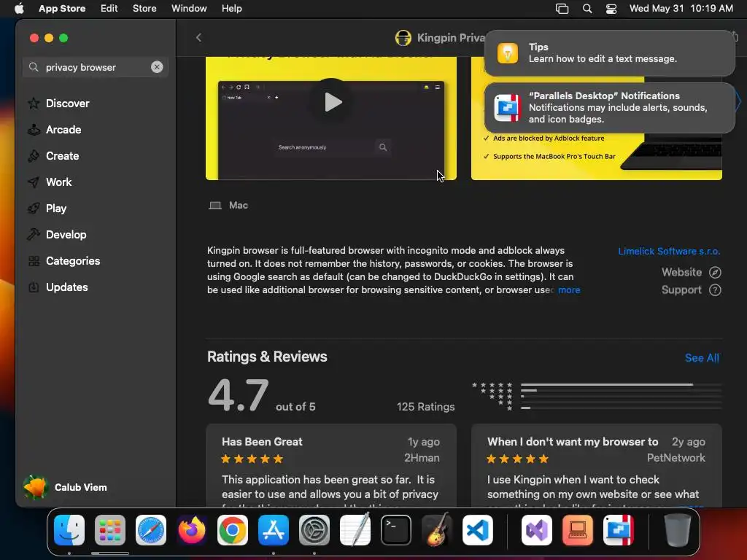Open the developer Website link
Image resolution: width=747 pixels, height=560 pixels.
(x=691, y=272)
